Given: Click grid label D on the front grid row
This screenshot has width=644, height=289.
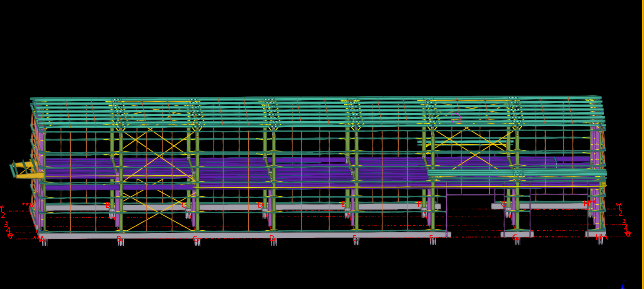Looking at the screenshot, I should [x=271, y=239].
